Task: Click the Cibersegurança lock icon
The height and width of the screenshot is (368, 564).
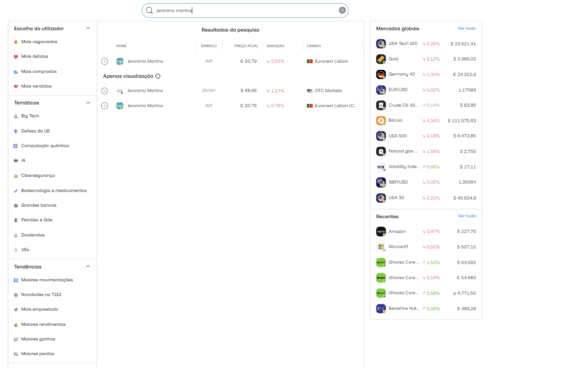Action: pos(15,176)
